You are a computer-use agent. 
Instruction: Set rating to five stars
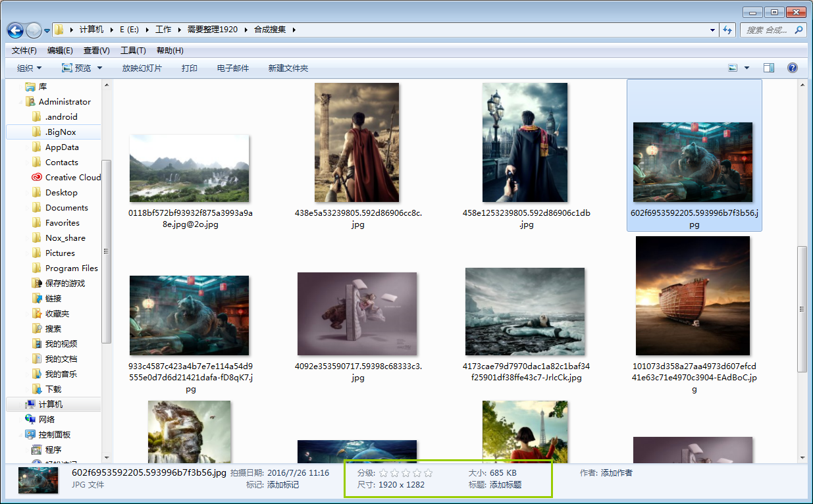428,473
